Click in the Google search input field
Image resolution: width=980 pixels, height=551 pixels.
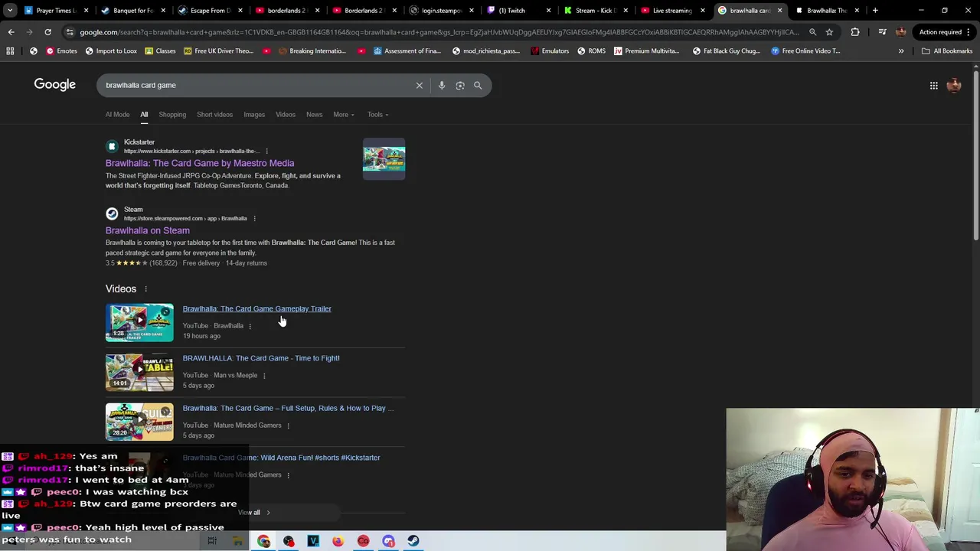pyautogui.click(x=256, y=85)
